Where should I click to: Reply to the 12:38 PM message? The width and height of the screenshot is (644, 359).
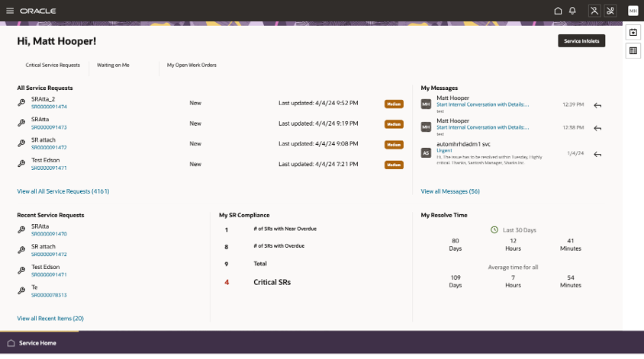[x=597, y=128]
